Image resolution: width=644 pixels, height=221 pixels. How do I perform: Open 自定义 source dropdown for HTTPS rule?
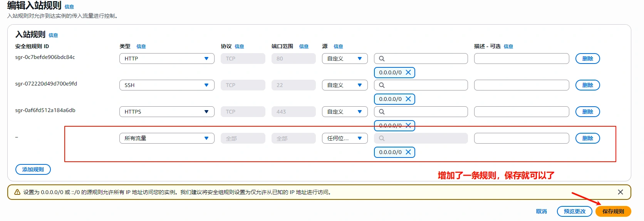(344, 112)
